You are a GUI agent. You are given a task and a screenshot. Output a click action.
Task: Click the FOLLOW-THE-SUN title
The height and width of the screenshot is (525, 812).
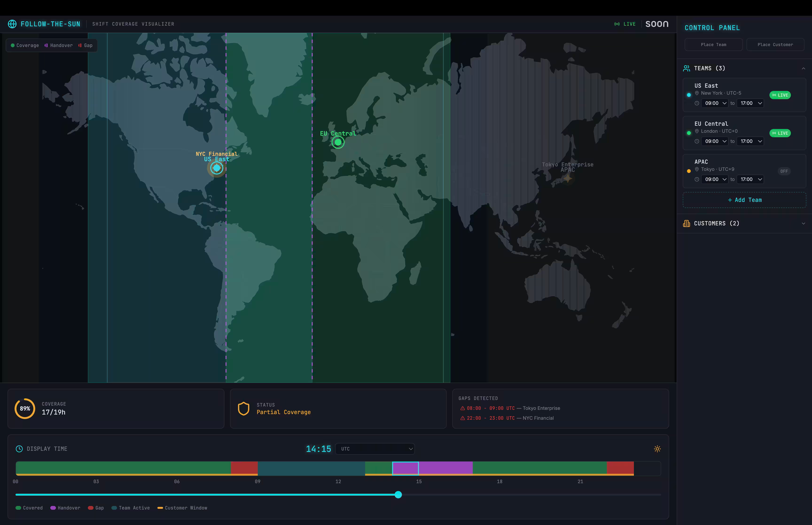pyautogui.click(x=51, y=24)
